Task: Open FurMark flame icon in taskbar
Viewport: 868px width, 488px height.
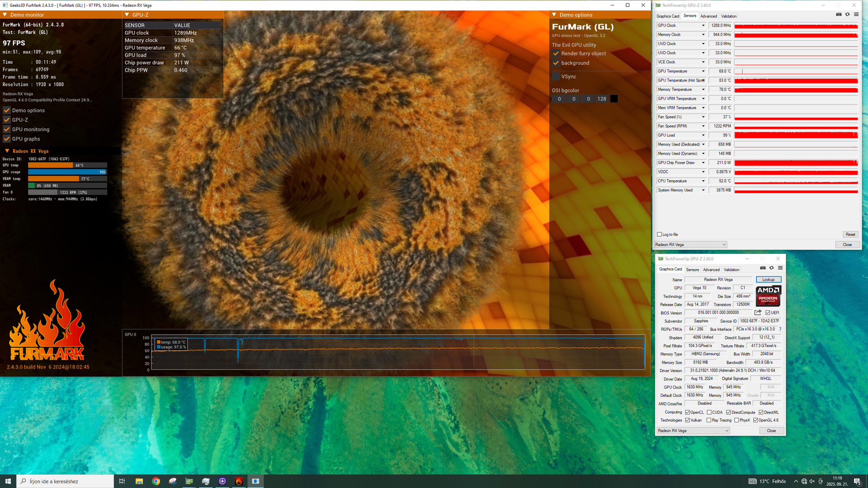Action: click(239, 481)
